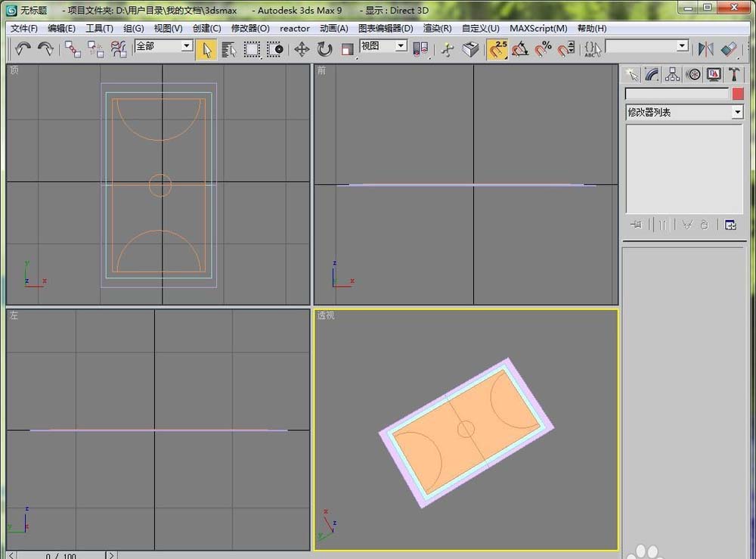Open the selection filter dropdown 全部
Viewport: 756px width, 559px height.
164,46
